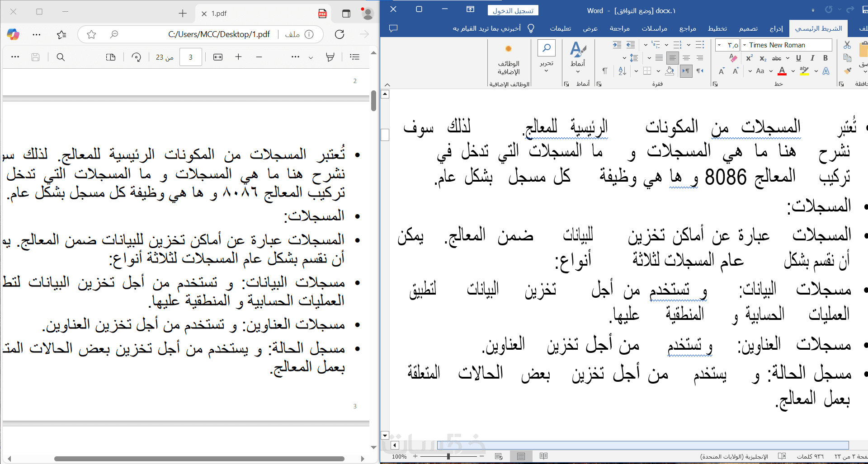Click Sign in (تسجيل الدخول) button in Word
868x464 pixels.
click(513, 10)
